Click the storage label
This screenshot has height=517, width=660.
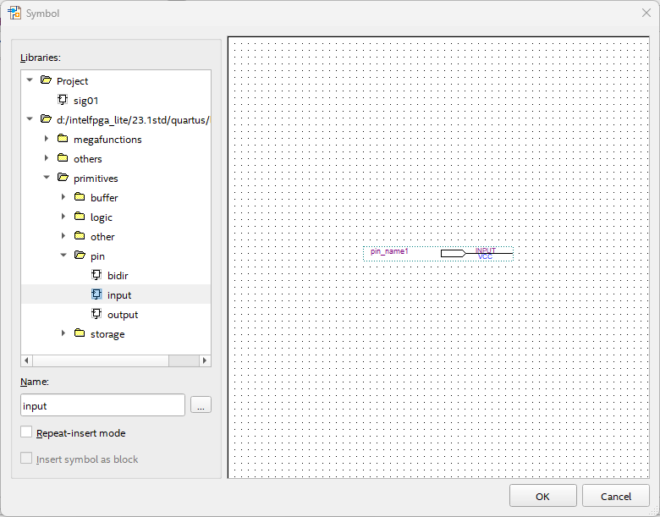(107, 334)
